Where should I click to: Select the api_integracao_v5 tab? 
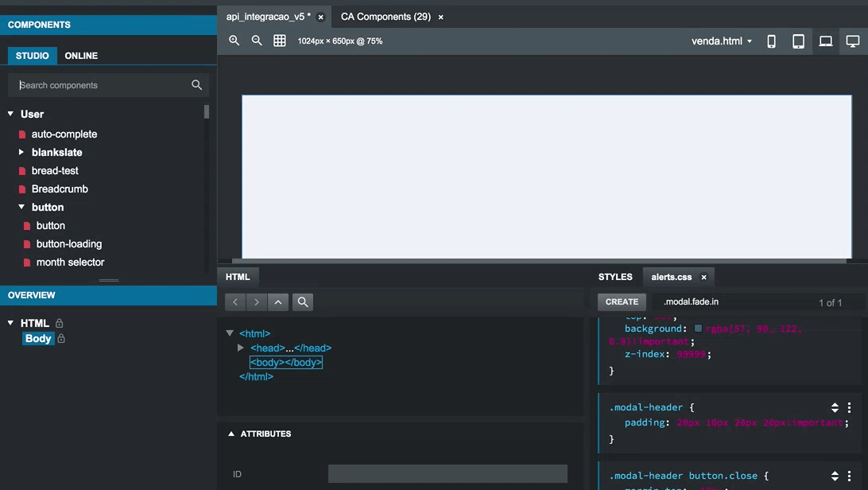point(268,17)
